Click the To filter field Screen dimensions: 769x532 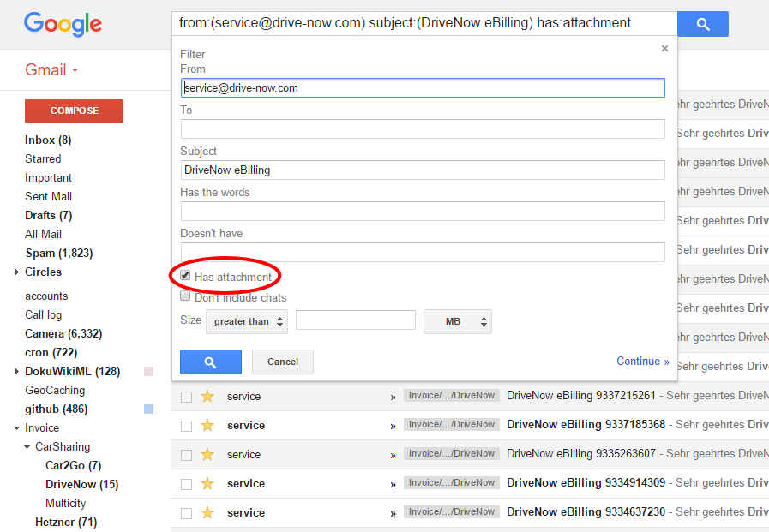tap(423, 129)
